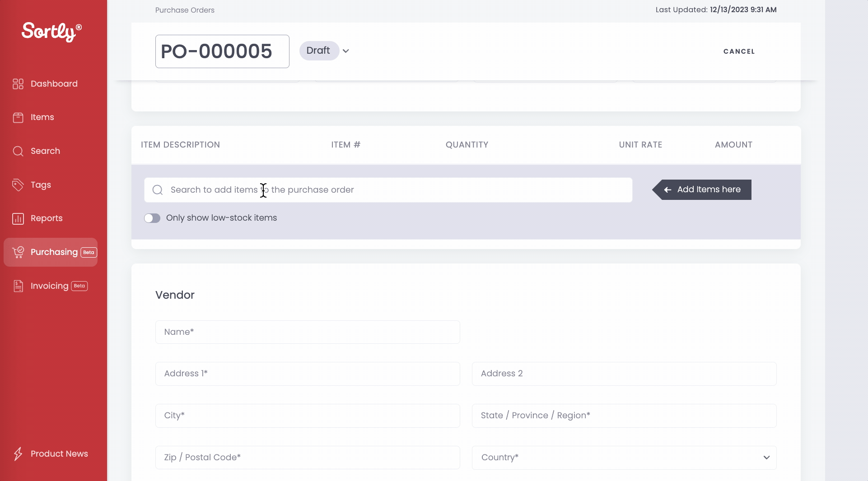Open Invoicing via its document icon
This screenshot has width=868, height=481.
tap(18, 286)
